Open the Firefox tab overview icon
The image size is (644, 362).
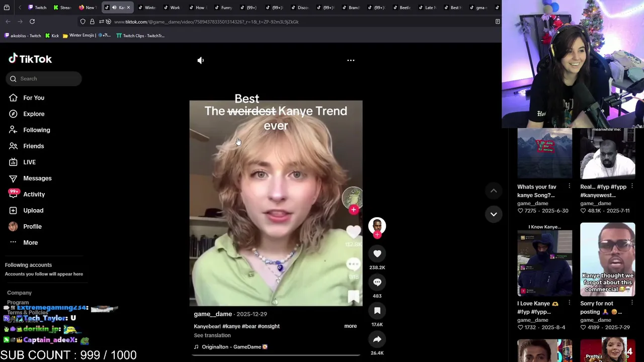coord(7,8)
